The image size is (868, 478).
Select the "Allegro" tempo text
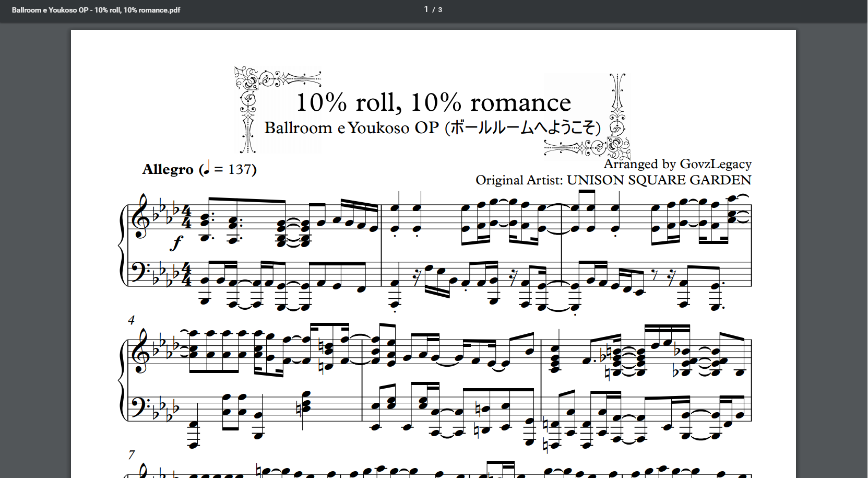[x=168, y=169]
